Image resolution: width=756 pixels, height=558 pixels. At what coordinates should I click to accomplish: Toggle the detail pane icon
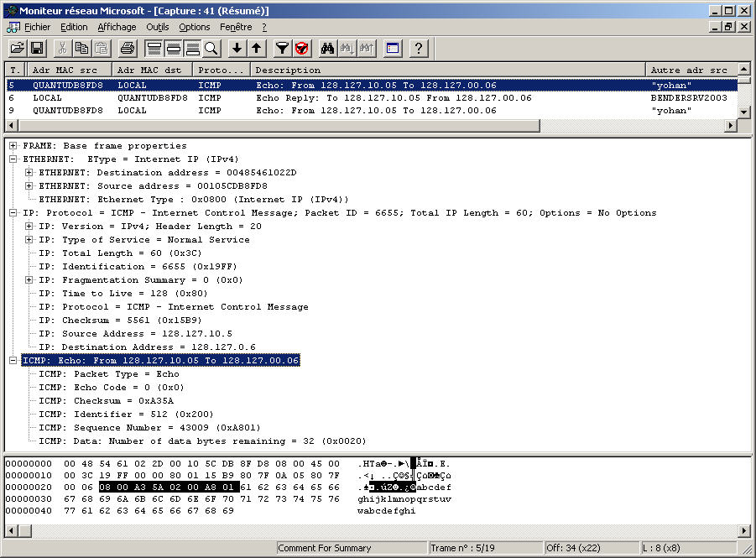click(x=173, y=48)
